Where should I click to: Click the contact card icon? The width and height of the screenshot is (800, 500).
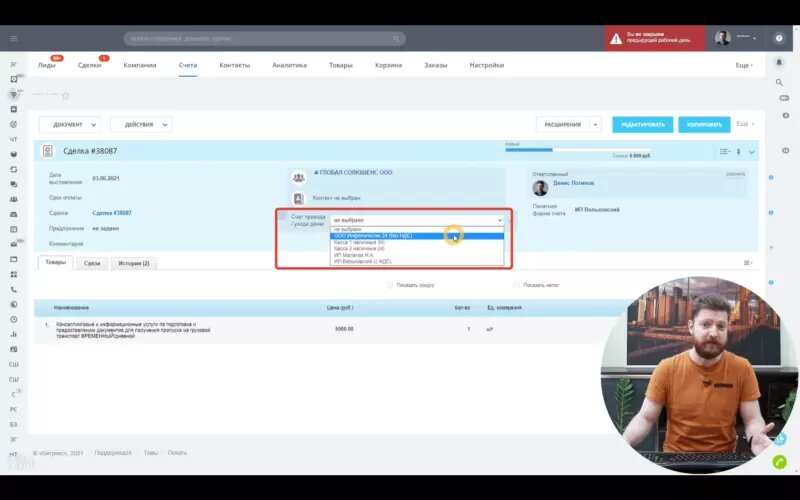tap(298, 198)
